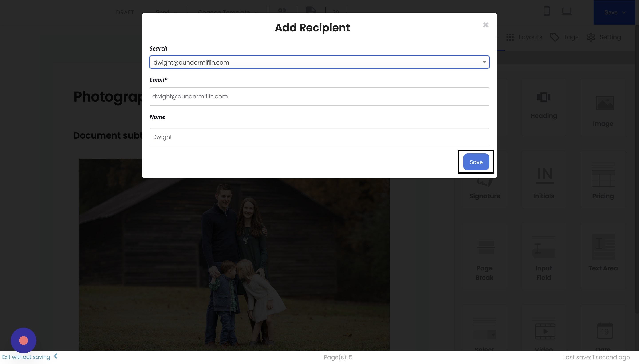Switch to mobile preview icon
This screenshot has height=364, width=639.
tap(546, 11)
